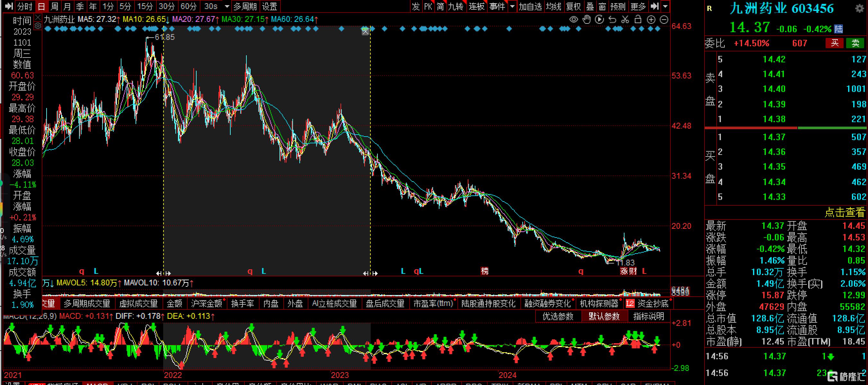Select the 市盈率(ttm) indicator tab

coord(433,304)
